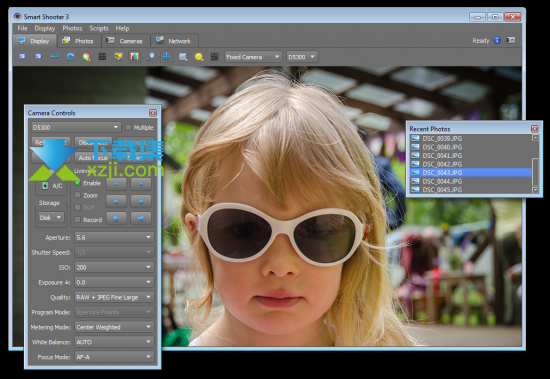The width and height of the screenshot is (550, 379).
Task: Tick the Multiple cameras checkbox
Action: [x=128, y=127]
